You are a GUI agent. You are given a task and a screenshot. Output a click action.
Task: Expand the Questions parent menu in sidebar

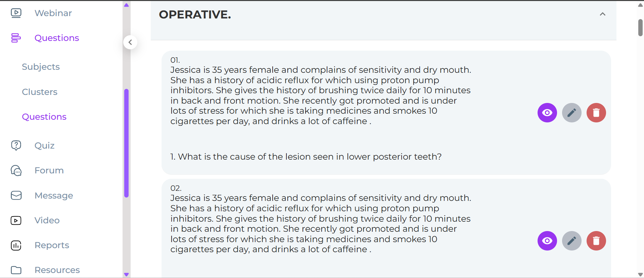(56, 38)
